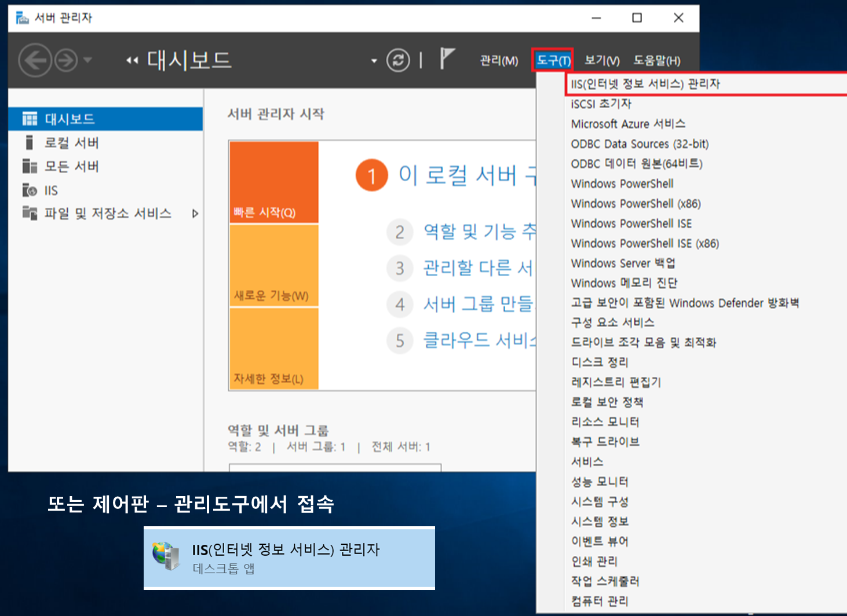Viewport: 847px width, 616px height.
Task: Click the refresh icon in header
Action: click(x=398, y=60)
